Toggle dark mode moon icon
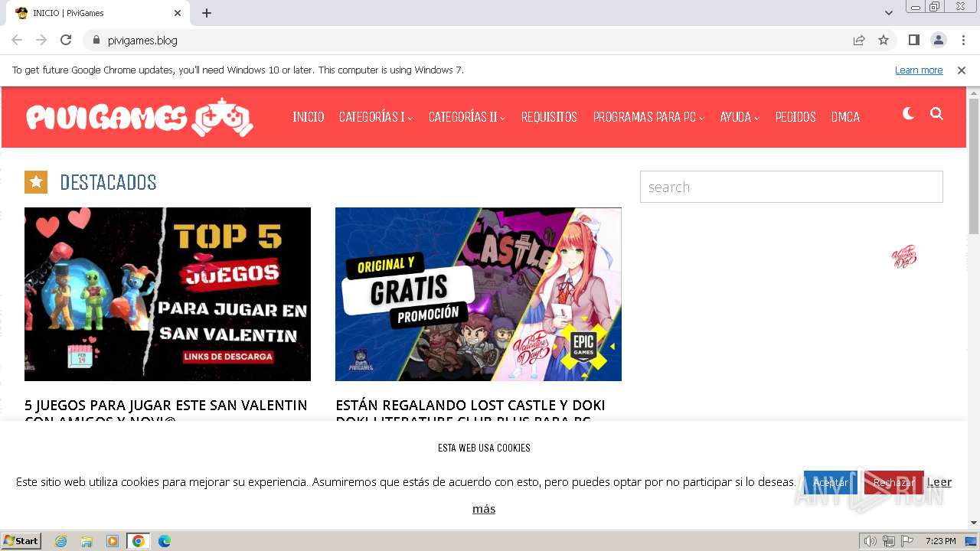 point(908,114)
